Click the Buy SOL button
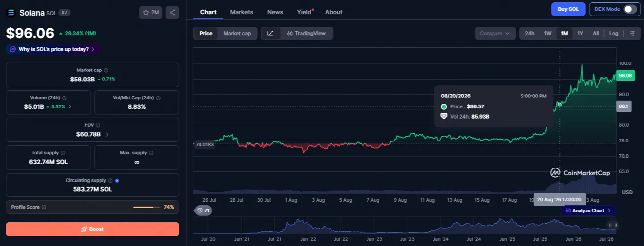 568,9
